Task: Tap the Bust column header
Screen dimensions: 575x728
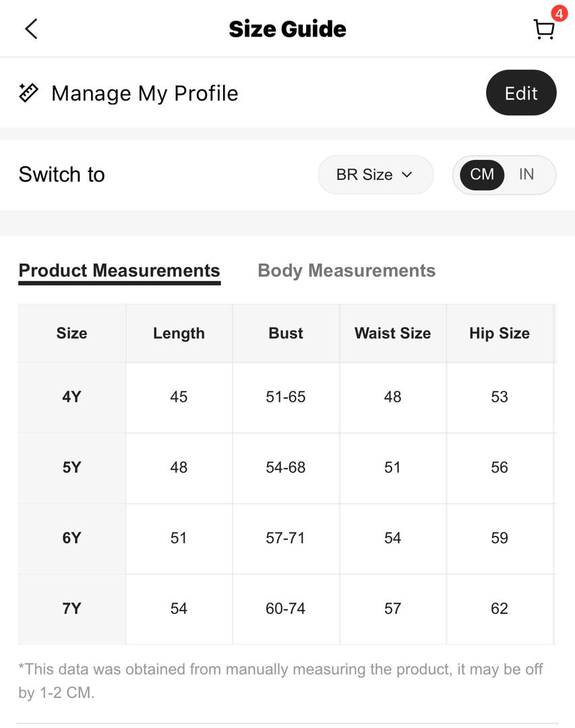Action: coord(286,334)
